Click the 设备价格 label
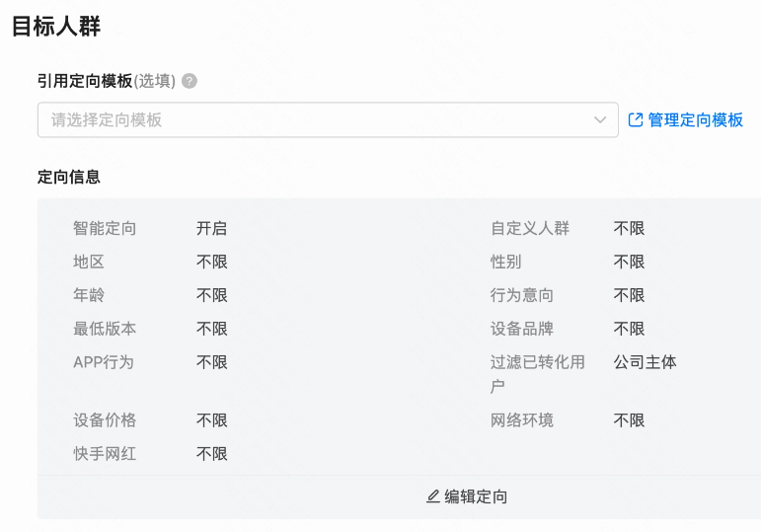The height and width of the screenshot is (532, 761). click(x=105, y=419)
